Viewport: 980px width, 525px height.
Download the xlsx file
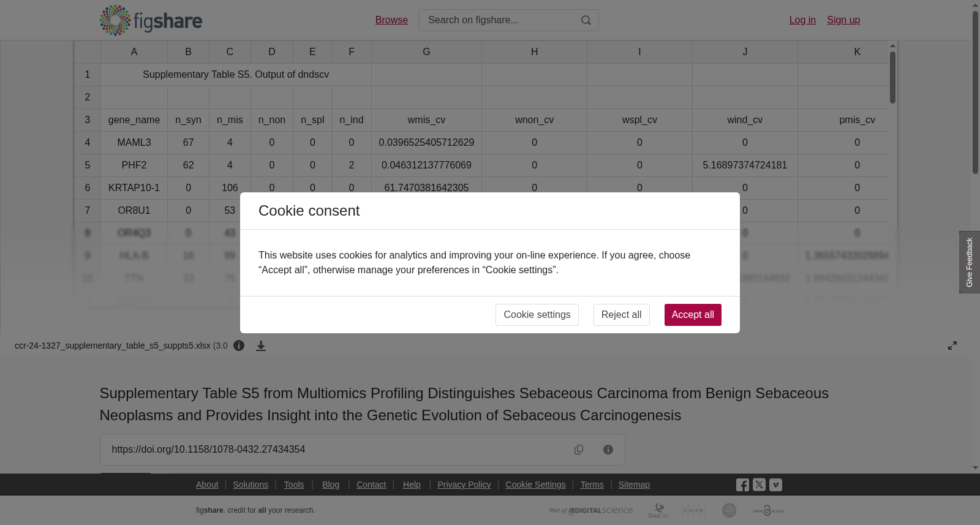pyautogui.click(x=261, y=346)
